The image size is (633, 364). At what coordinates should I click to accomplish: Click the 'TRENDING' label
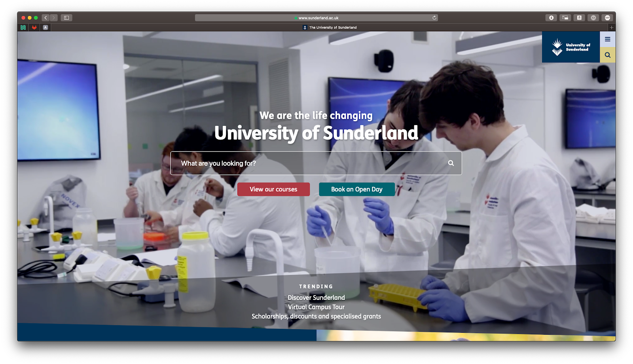[316, 286]
